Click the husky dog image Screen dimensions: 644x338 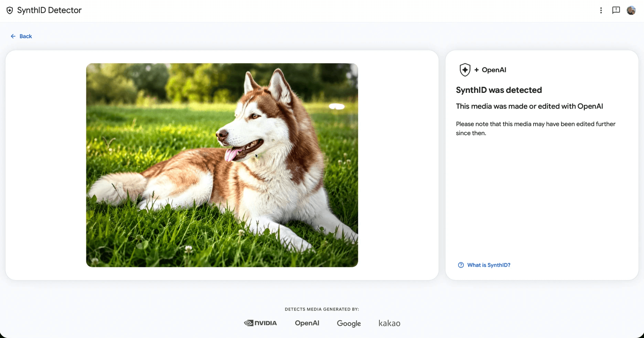[222, 165]
